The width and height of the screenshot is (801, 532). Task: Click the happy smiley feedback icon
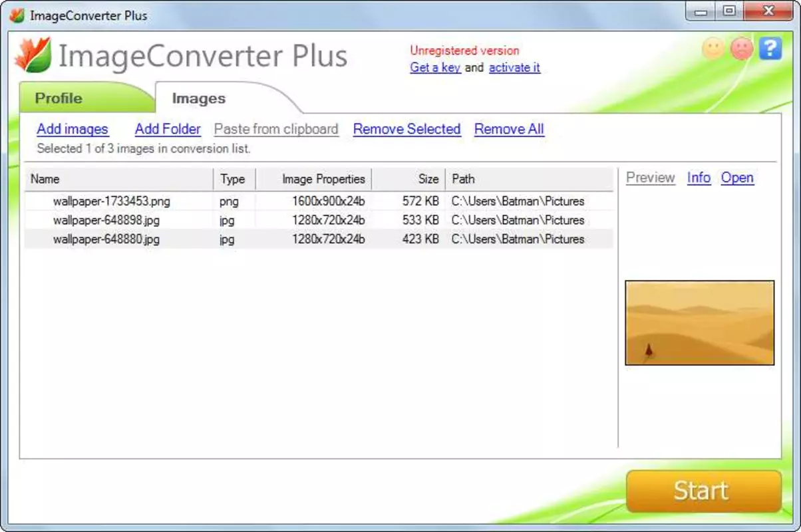coord(713,49)
